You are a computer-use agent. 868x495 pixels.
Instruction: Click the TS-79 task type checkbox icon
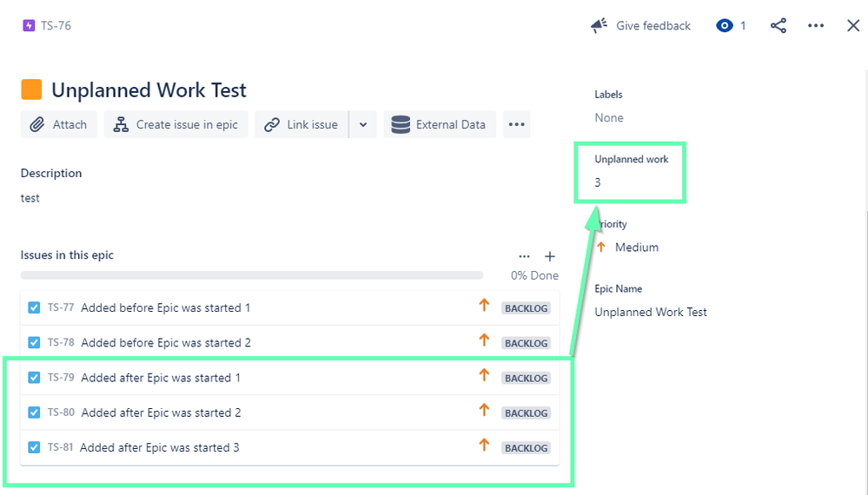[34, 377]
